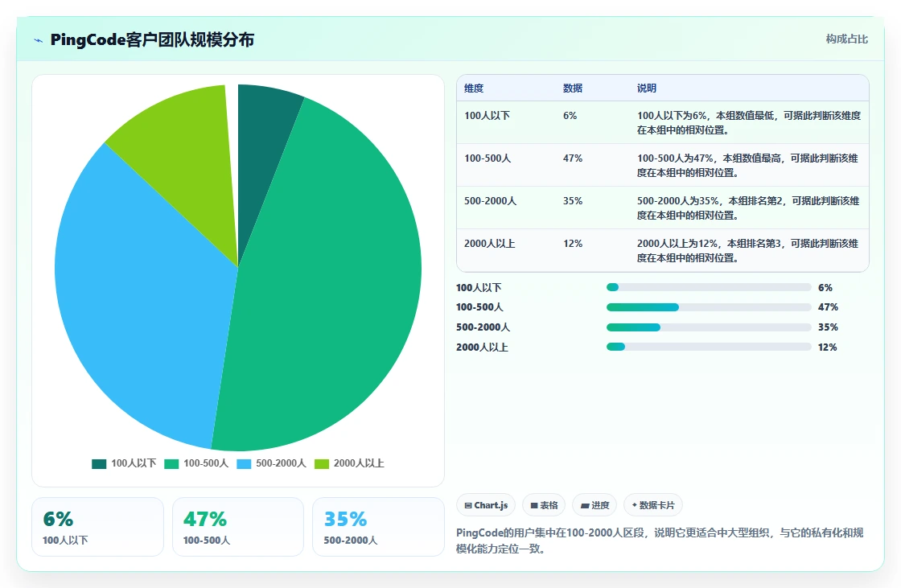Click the 35% stat card

point(378,527)
